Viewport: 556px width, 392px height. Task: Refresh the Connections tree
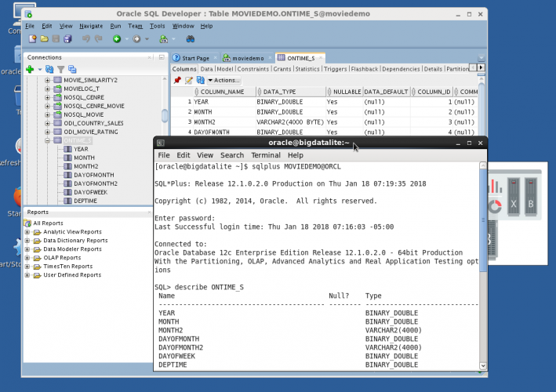tap(49, 70)
